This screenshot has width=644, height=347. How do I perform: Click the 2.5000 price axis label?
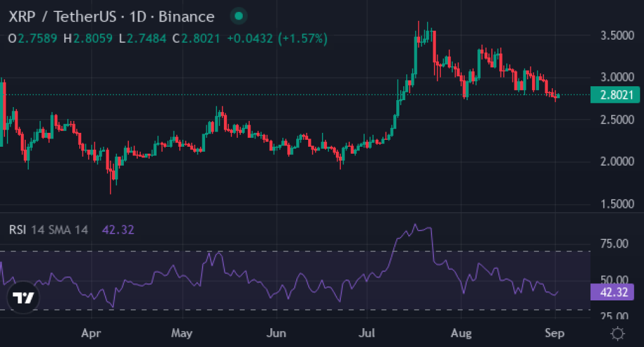(618, 120)
